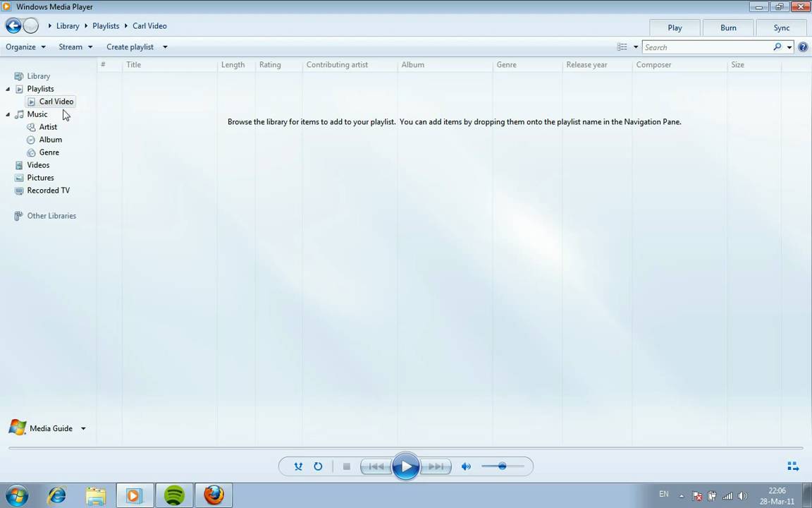Select the Playlists folder icon
Image resolution: width=812 pixels, height=508 pixels.
(19, 89)
